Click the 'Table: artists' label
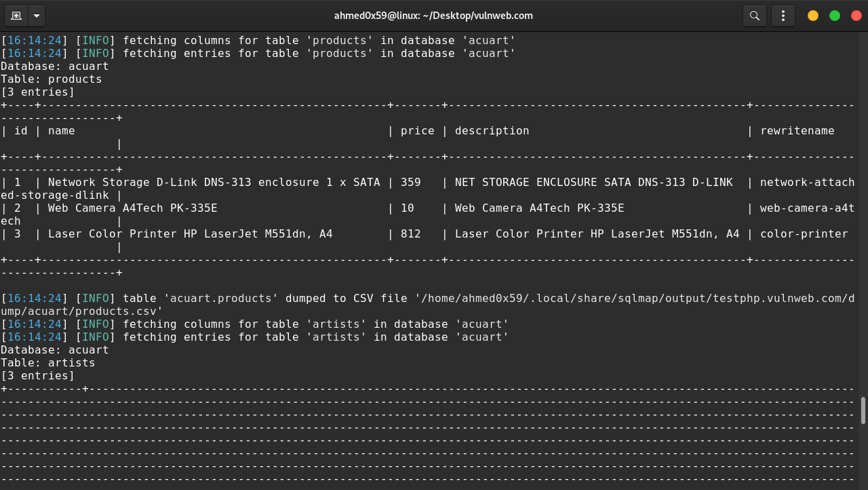 point(48,362)
